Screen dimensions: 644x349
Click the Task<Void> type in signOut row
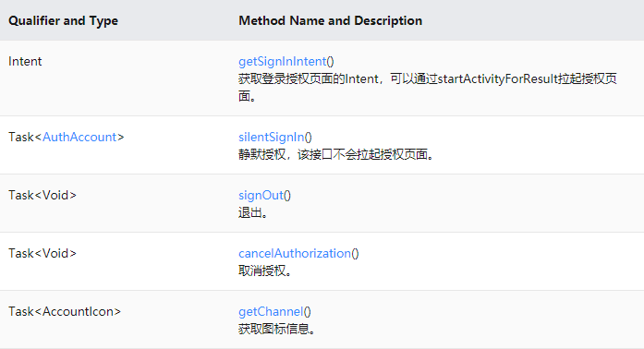[43, 196]
